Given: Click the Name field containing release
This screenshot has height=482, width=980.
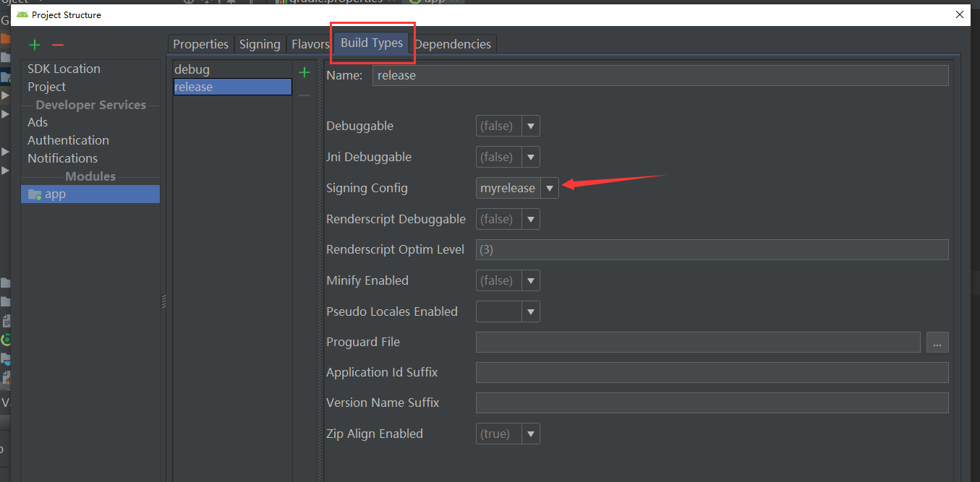Looking at the screenshot, I should coord(660,75).
